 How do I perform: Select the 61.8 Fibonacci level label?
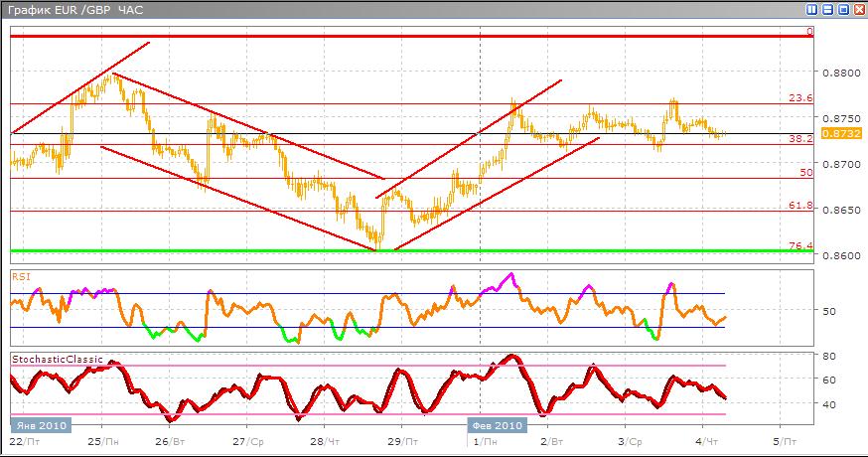click(800, 206)
